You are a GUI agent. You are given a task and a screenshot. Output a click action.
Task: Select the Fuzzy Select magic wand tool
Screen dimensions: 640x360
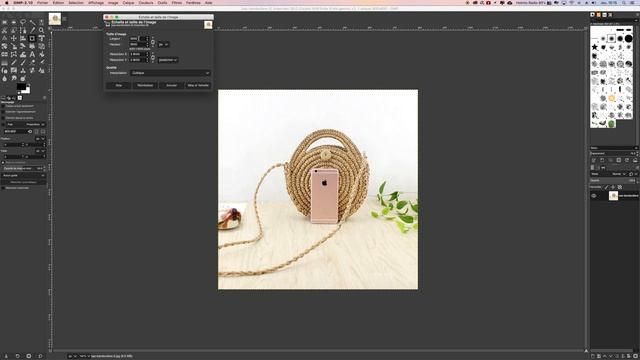[32, 22]
